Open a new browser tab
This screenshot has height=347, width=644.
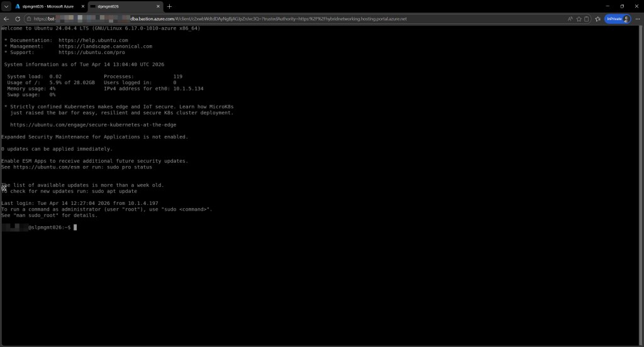coord(169,6)
